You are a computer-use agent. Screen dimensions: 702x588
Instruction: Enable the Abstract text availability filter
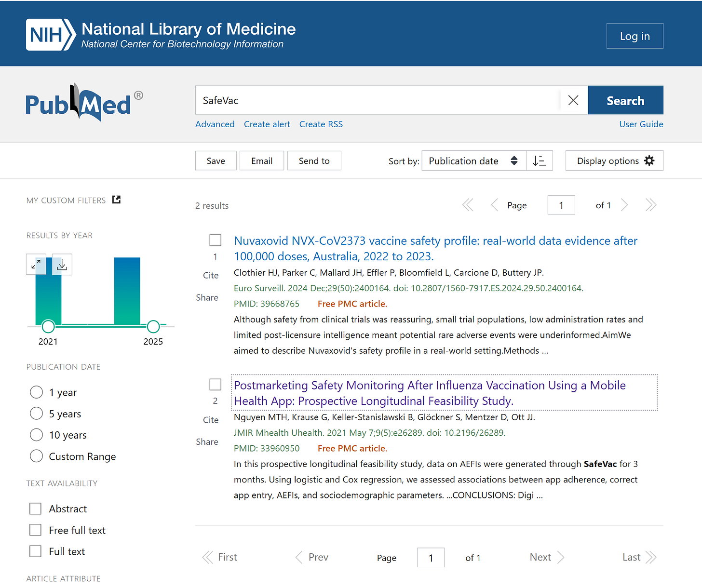[36, 508]
